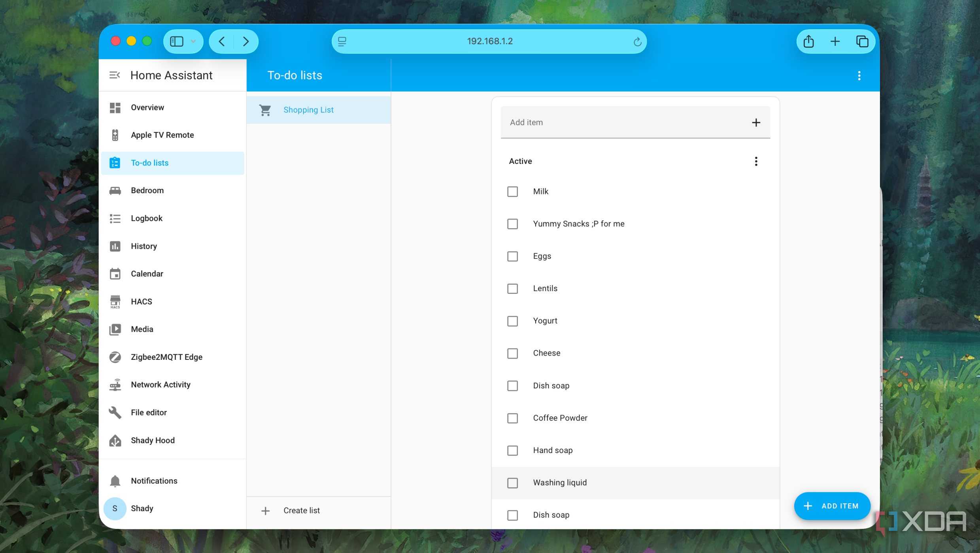
Task: Open the Zigbee2MQTT Edge icon
Action: tap(115, 357)
